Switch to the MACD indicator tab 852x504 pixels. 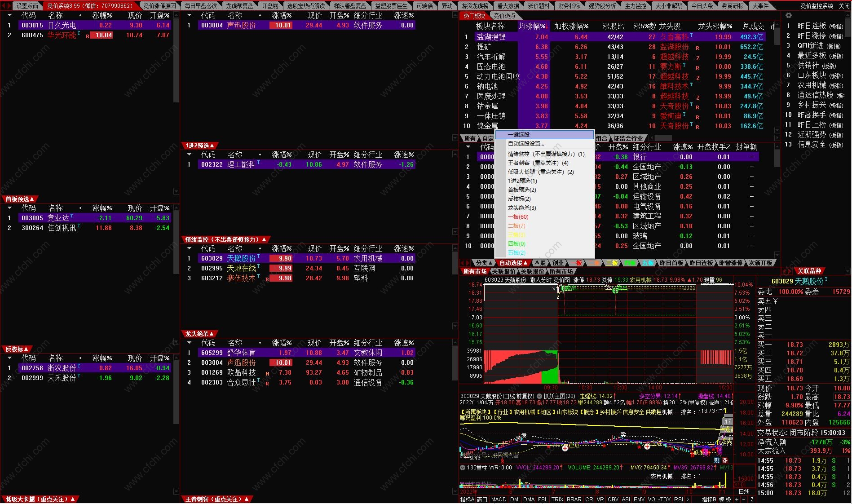499,499
